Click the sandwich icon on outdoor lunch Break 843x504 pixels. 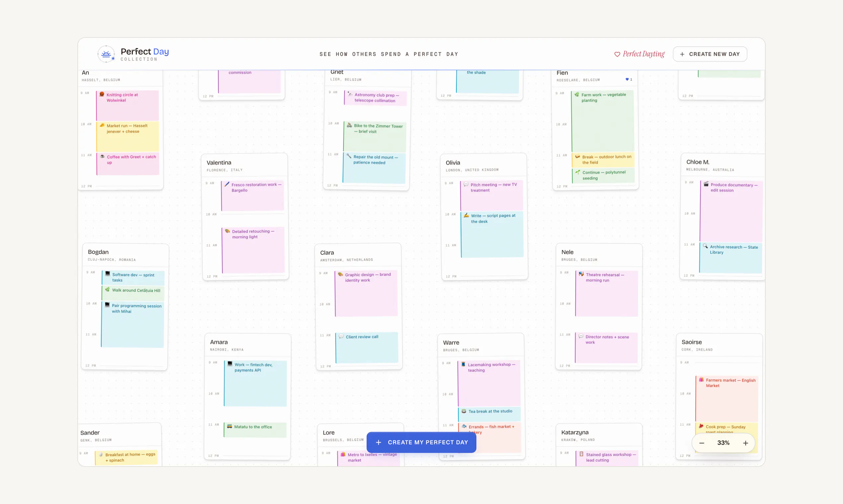(577, 157)
